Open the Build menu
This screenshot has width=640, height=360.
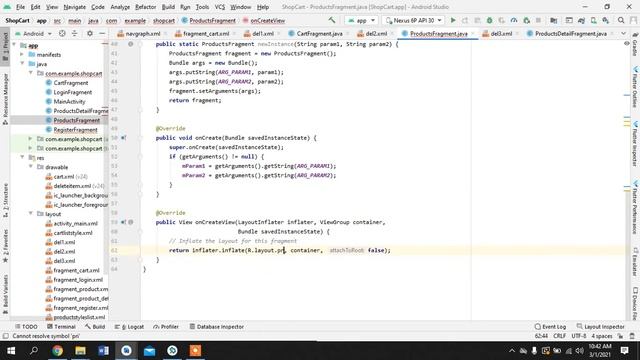[x=168, y=7]
